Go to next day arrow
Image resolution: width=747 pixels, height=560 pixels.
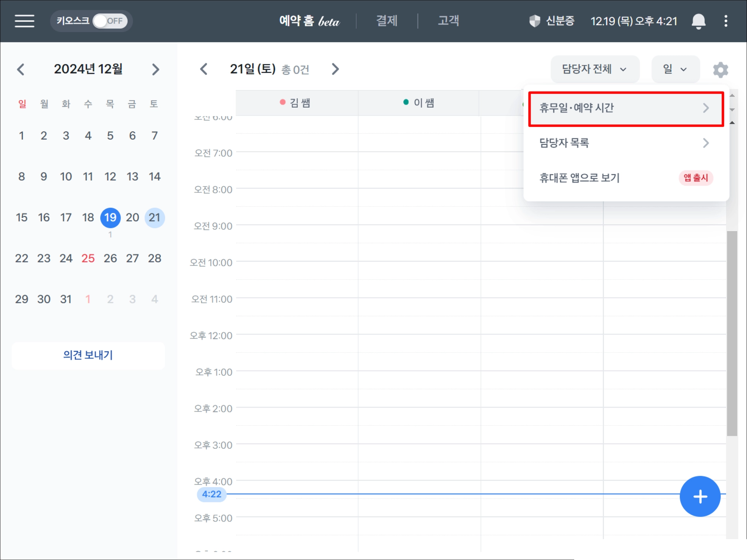coord(335,69)
